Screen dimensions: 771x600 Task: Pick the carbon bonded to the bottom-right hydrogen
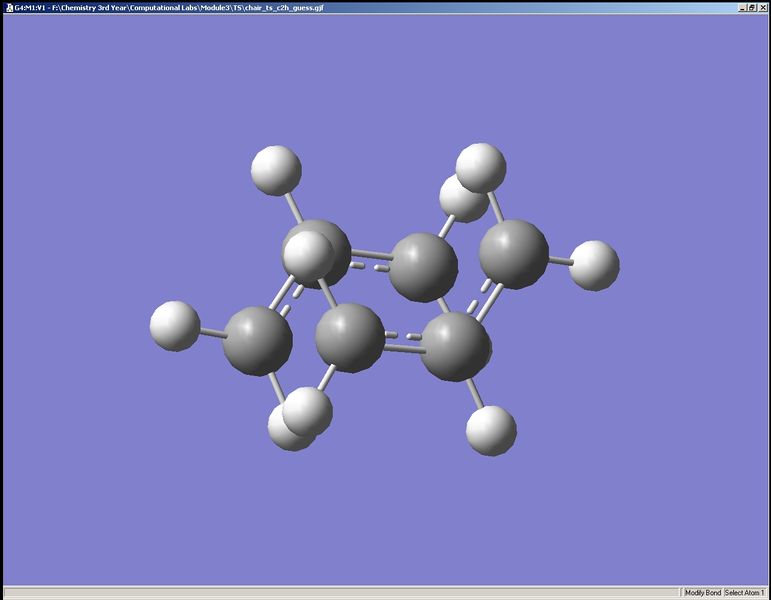coord(456,347)
